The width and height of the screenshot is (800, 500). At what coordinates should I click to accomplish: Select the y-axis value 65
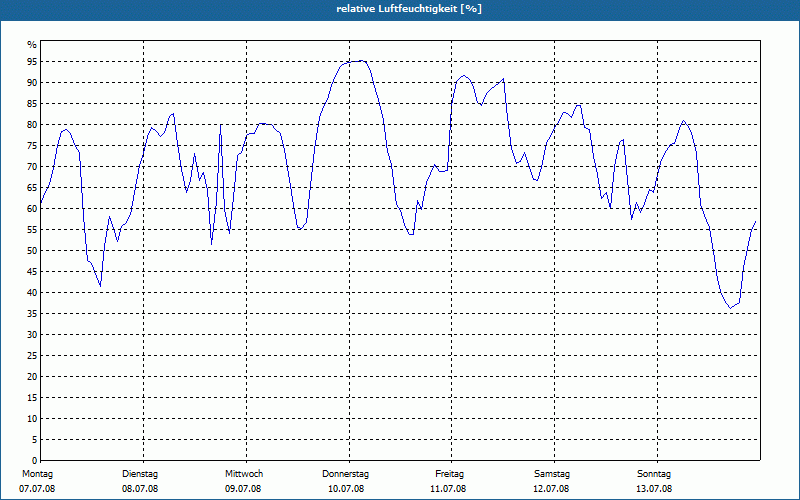coord(32,188)
